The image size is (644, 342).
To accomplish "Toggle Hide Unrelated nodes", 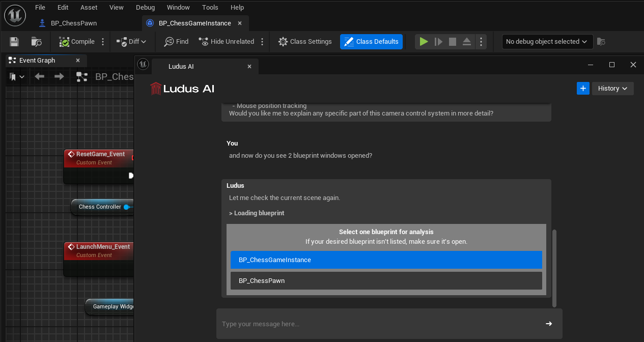I will point(226,42).
